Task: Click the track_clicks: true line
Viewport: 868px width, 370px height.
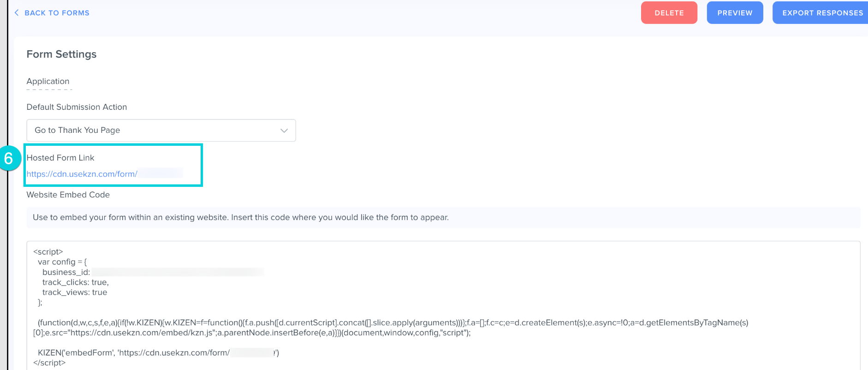Action: [x=76, y=282]
